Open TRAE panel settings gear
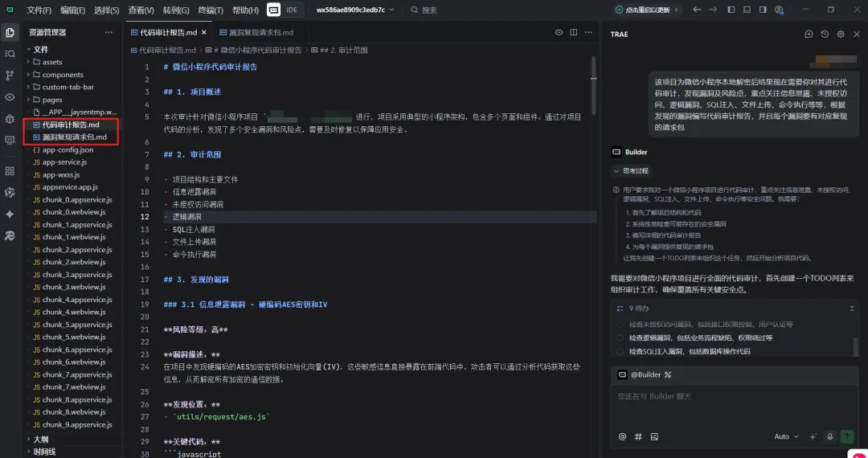Screen dimensions: 868x458 tap(841, 35)
